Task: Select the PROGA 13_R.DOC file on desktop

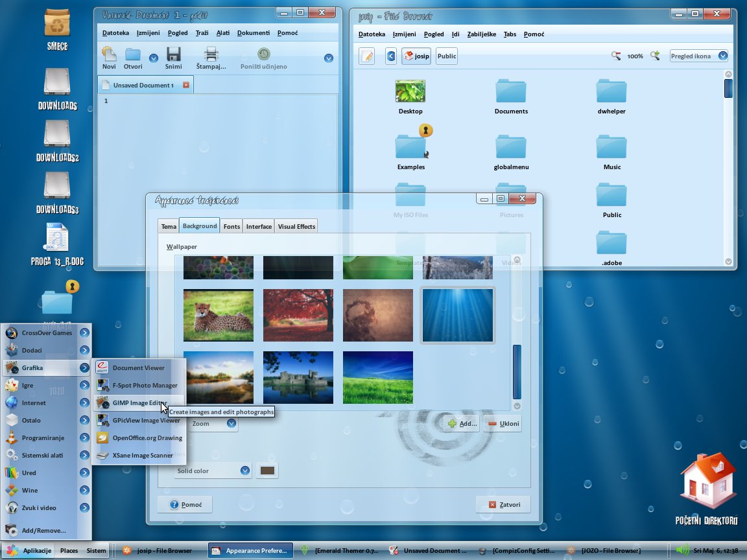Action: click(57, 237)
